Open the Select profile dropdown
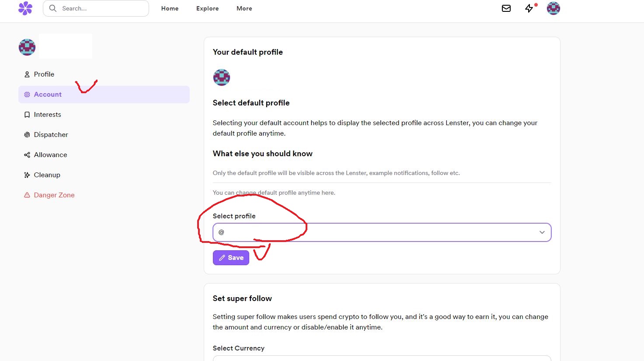Screen dimensions: 644x361 click(382, 232)
